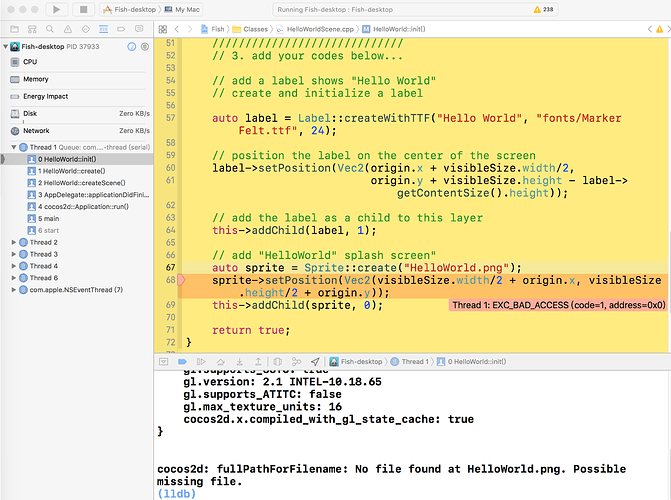Open the Memory gauge
671x500 pixels.
click(x=77, y=79)
